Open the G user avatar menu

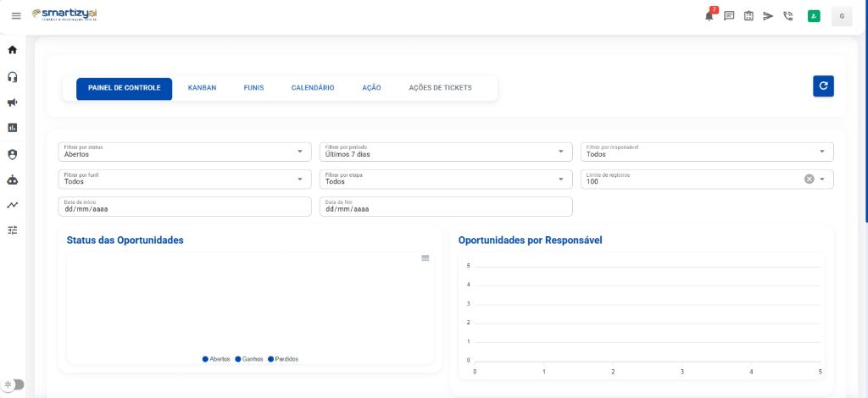(x=842, y=16)
